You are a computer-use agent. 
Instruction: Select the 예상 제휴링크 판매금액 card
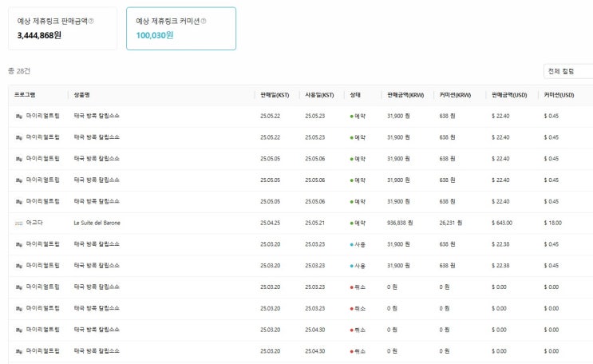coord(63,29)
